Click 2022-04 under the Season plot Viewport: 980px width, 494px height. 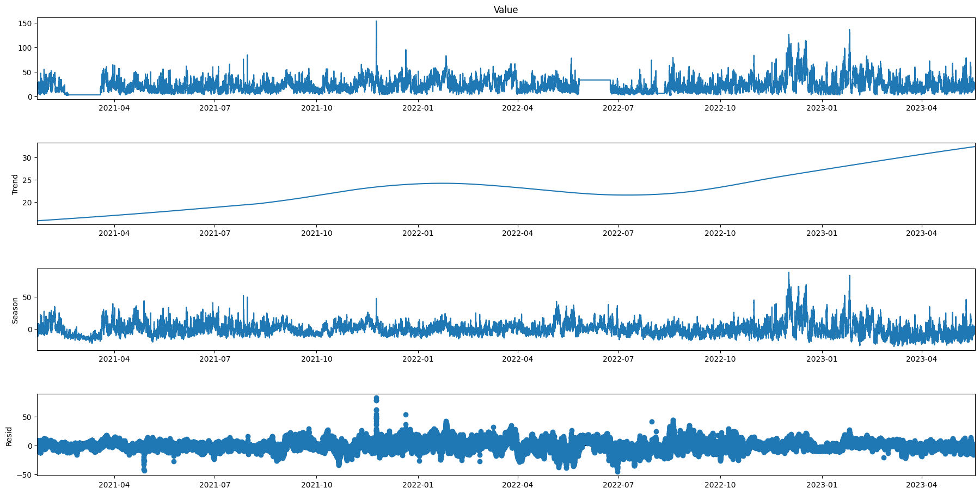(x=518, y=359)
